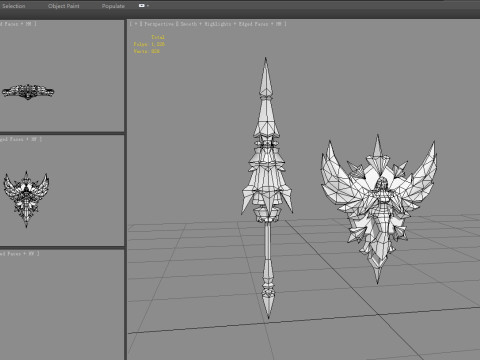Click the ribbon display mode icon

(x=142, y=6)
